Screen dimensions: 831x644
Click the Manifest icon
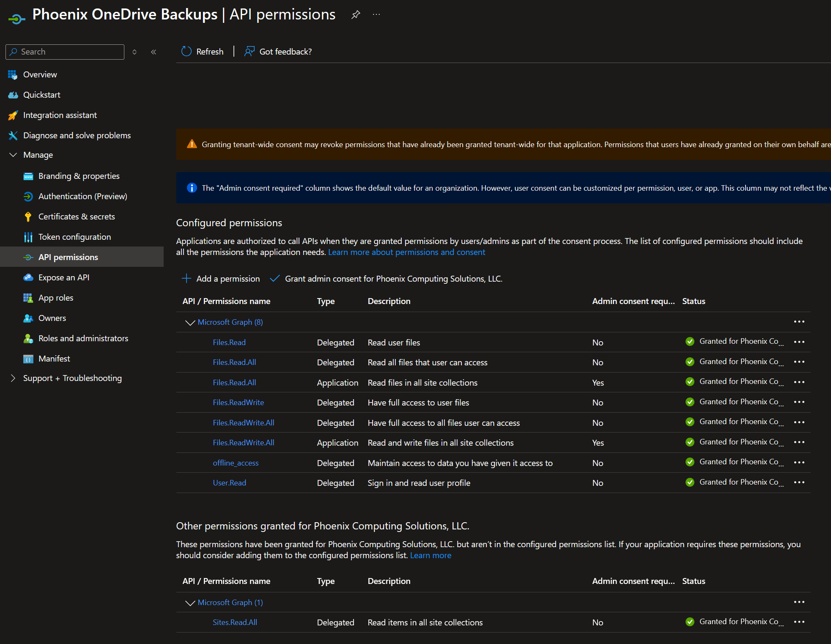(x=28, y=359)
